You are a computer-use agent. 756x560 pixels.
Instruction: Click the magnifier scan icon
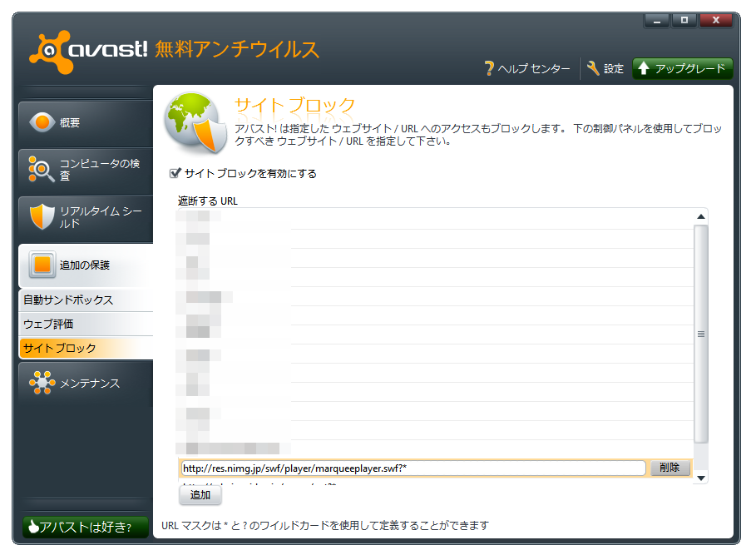(x=41, y=169)
